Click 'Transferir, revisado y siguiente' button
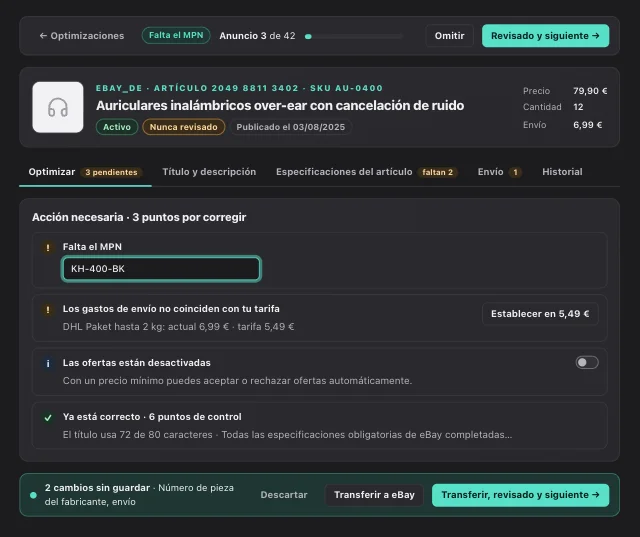640x537 pixels. [520, 495]
